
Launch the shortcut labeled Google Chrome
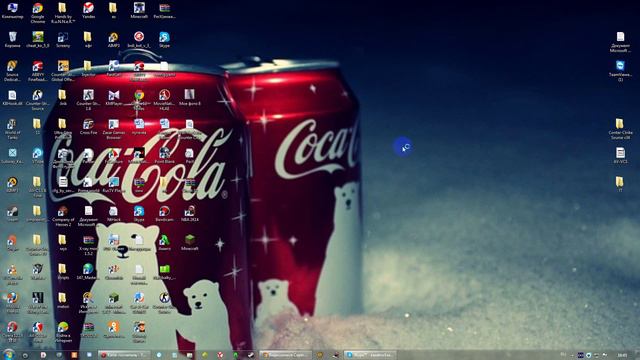pos(38,13)
